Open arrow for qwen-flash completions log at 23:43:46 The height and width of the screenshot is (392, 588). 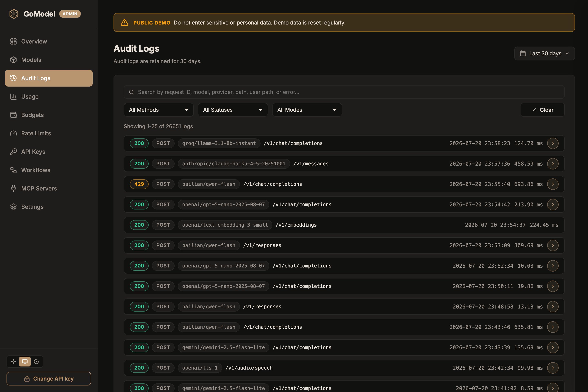(553, 327)
